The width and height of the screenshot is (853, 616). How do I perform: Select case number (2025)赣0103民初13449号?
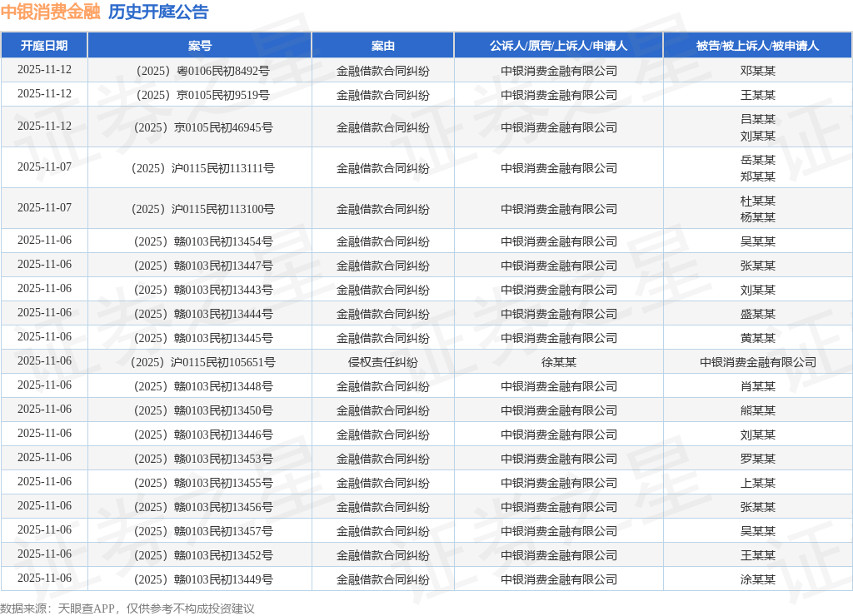203,579
